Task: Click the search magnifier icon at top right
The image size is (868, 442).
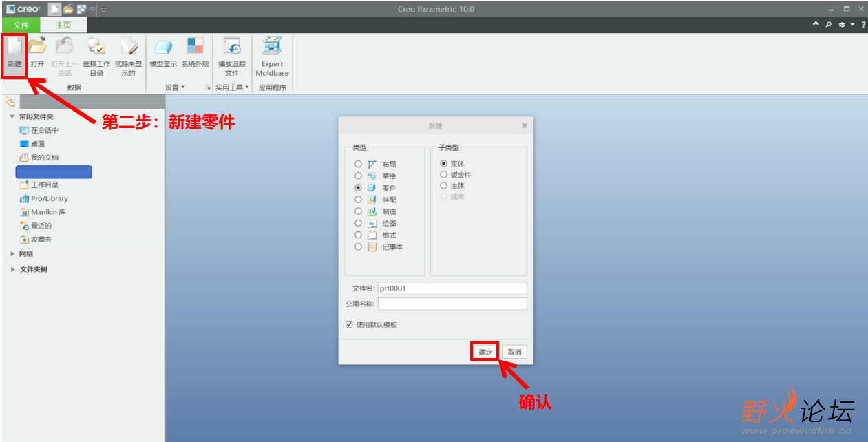Action: click(829, 25)
